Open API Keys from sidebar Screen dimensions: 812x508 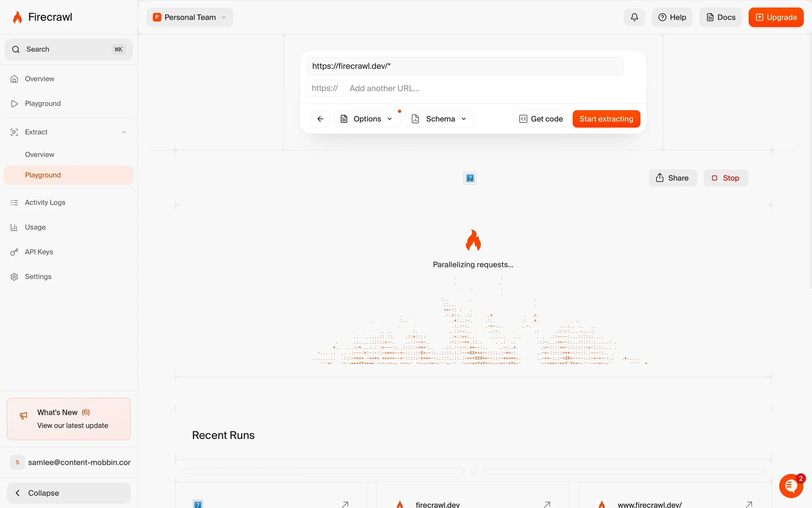[x=39, y=252]
